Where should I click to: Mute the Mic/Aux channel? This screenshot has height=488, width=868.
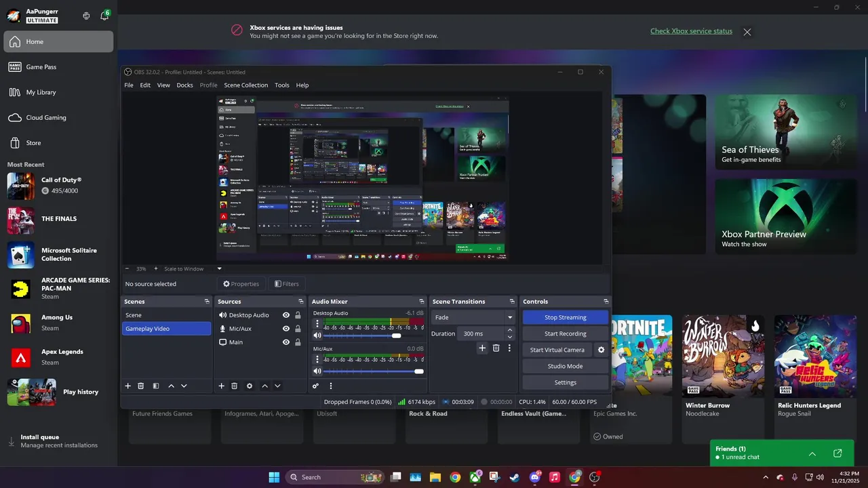317,371
